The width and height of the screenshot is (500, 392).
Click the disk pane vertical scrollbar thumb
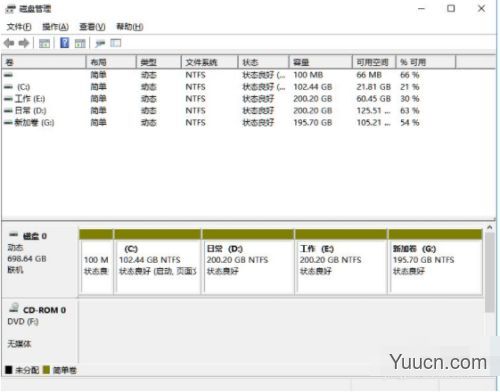pos(489,272)
